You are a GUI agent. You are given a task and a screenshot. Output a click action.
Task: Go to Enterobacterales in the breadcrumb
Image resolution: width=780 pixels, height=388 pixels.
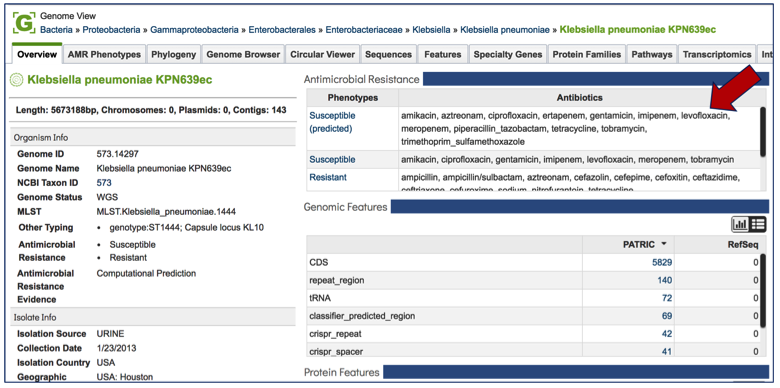click(x=282, y=30)
